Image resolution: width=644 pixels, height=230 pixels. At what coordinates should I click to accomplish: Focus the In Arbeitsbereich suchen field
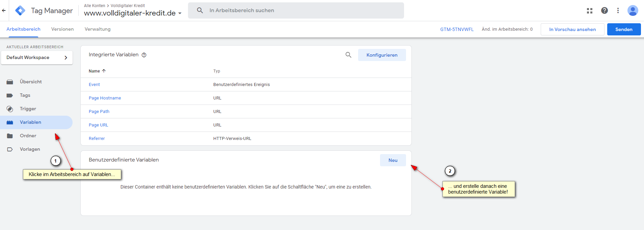[296, 10]
